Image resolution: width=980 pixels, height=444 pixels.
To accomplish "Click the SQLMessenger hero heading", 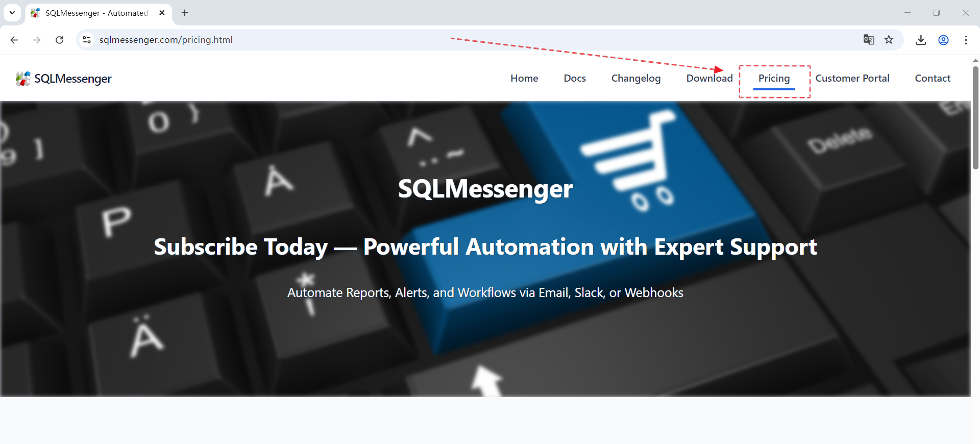I will pos(485,189).
